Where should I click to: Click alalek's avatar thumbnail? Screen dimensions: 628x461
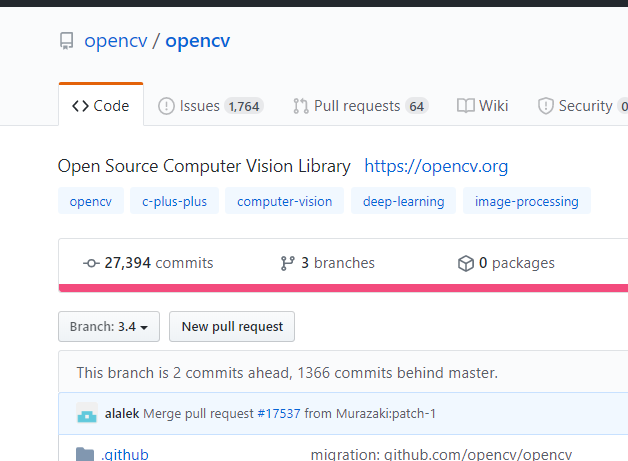click(86, 414)
